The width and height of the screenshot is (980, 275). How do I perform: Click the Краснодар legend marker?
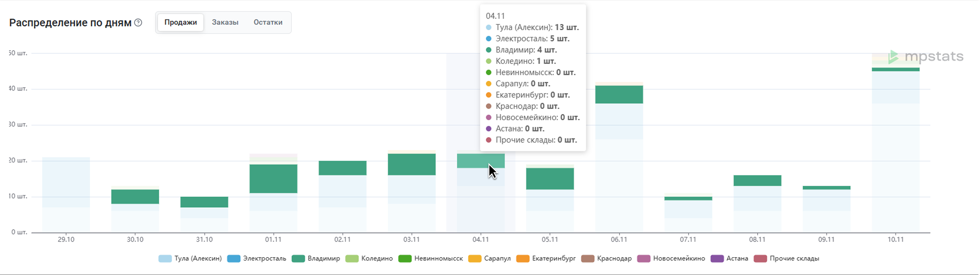pos(588,259)
